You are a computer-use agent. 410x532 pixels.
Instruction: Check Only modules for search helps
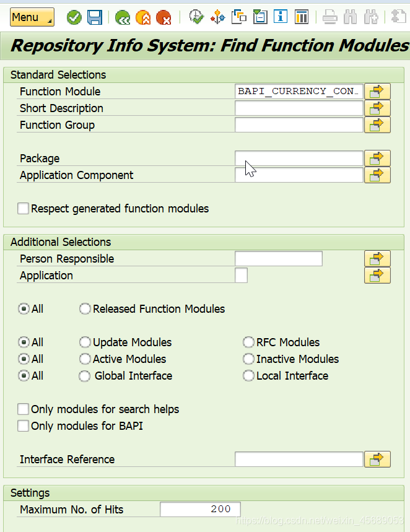click(x=23, y=409)
